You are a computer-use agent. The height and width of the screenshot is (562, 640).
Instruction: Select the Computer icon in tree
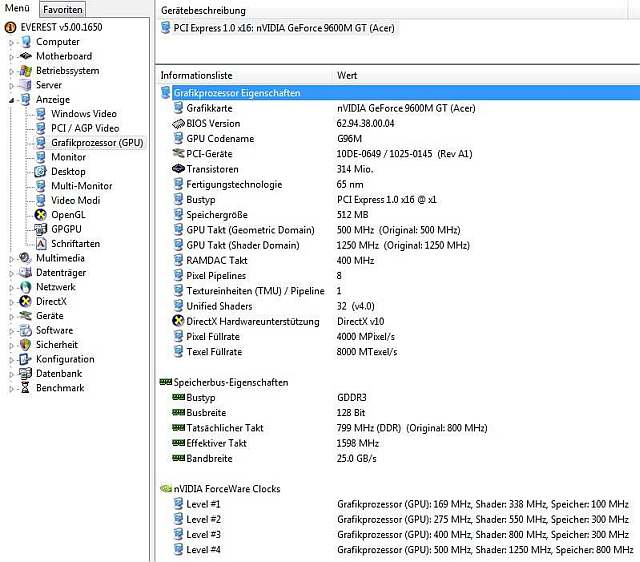[x=26, y=42]
